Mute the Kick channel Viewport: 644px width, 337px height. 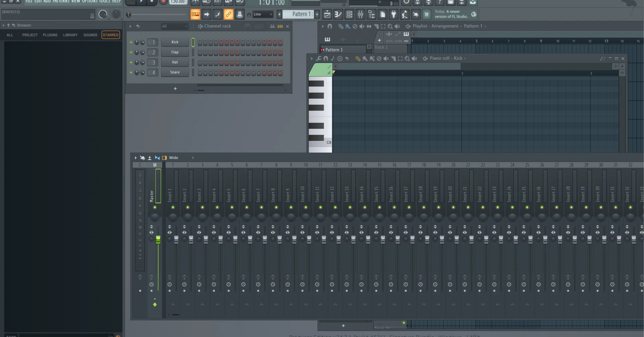click(131, 42)
